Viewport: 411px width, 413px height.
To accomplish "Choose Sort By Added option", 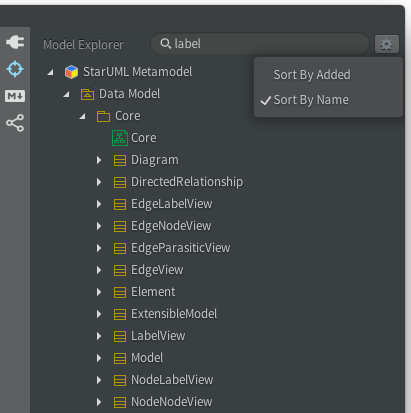I will click(328, 75).
